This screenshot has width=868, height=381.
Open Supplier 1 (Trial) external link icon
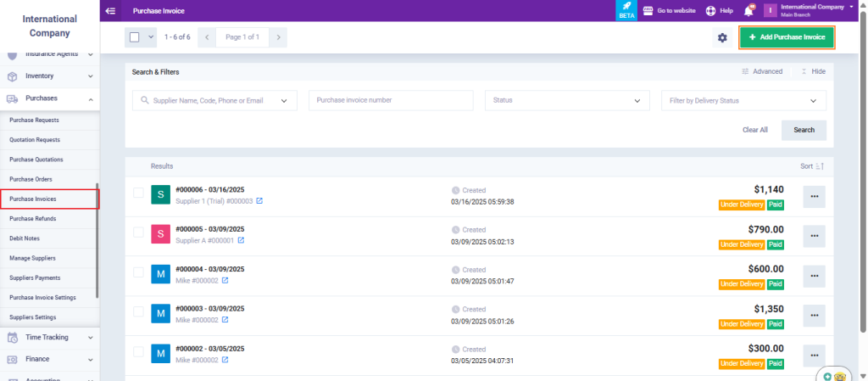coord(259,201)
